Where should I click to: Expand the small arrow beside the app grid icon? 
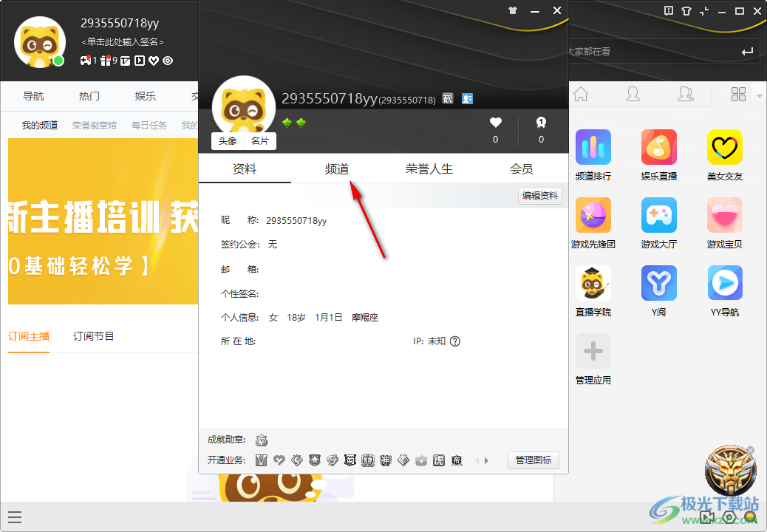[x=760, y=96]
